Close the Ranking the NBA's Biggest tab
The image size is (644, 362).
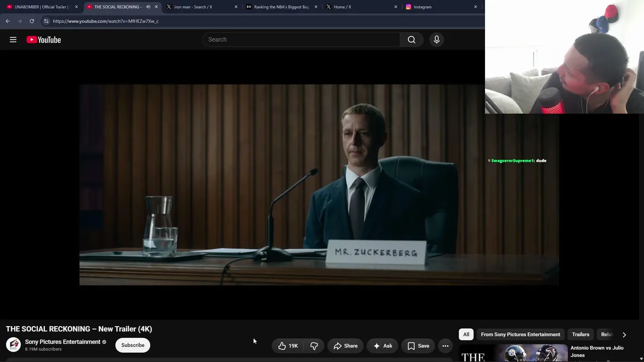coord(316,7)
